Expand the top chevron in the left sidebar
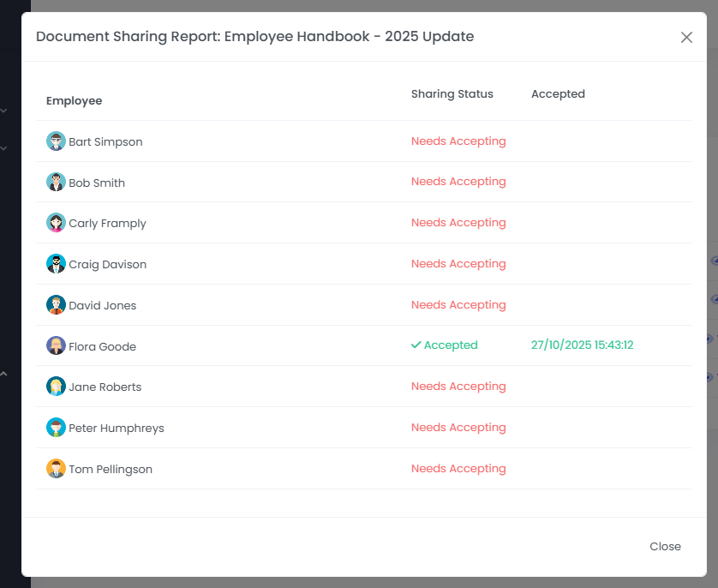Image resolution: width=718 pixels, height=588 pixels. coord(4,111)
